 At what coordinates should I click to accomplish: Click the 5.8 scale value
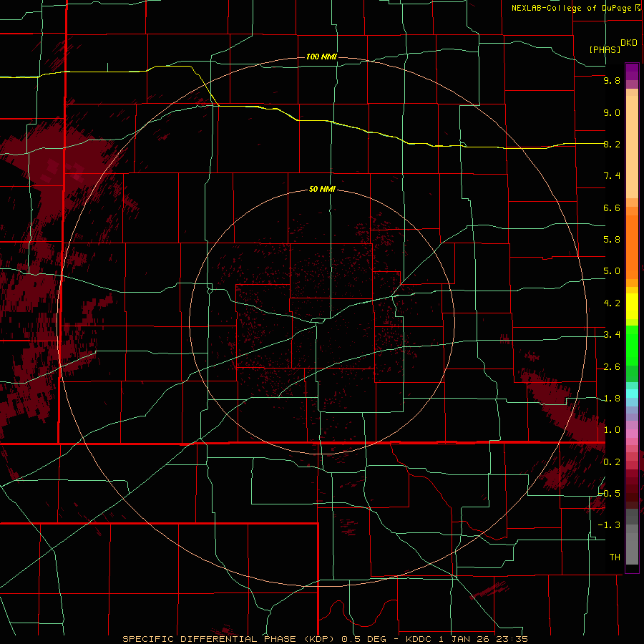coord(612,240)
